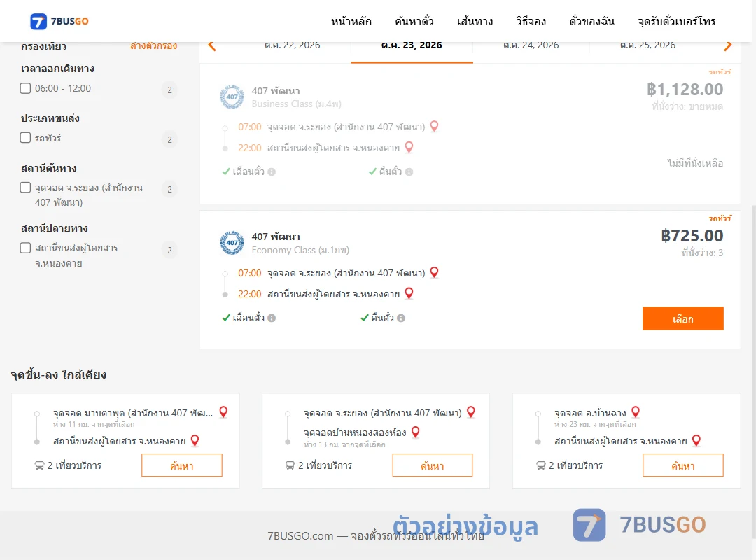This screenshot has height=560, width=756.
Task: Open info icon next to เลื่อนตั๋ว in Economy row
Action: (272, 318)
